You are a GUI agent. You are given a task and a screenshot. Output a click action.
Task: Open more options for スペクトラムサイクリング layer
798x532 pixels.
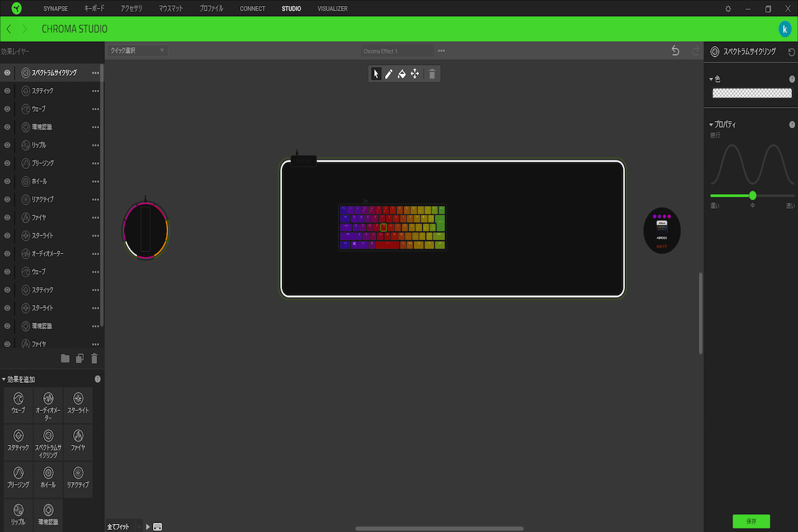click(96, 72)
